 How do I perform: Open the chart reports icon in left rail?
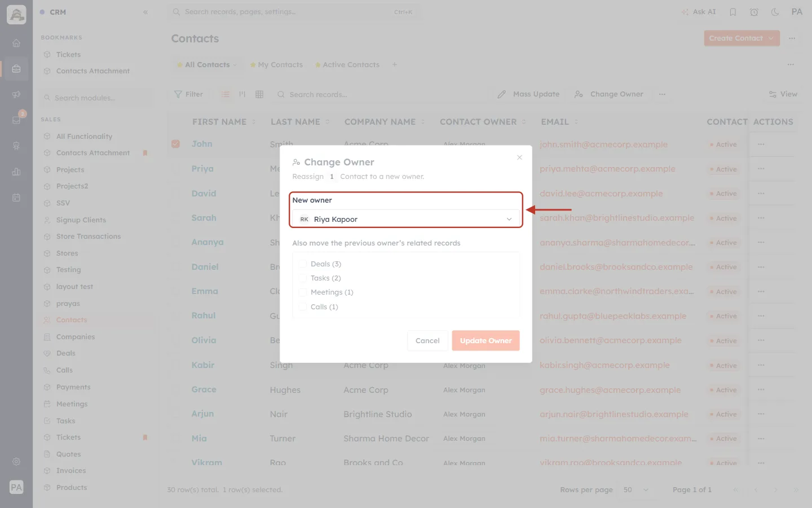[x=16, y=172]
